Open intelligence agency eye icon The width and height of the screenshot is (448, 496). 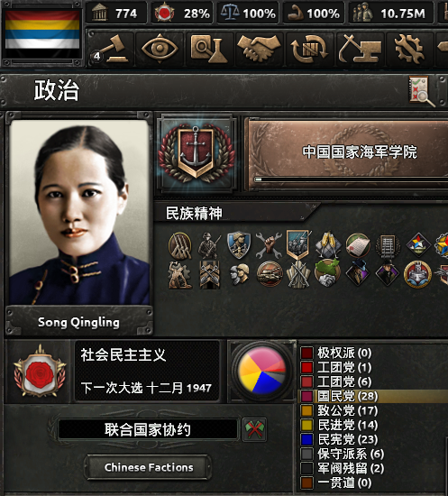point(160,49)
